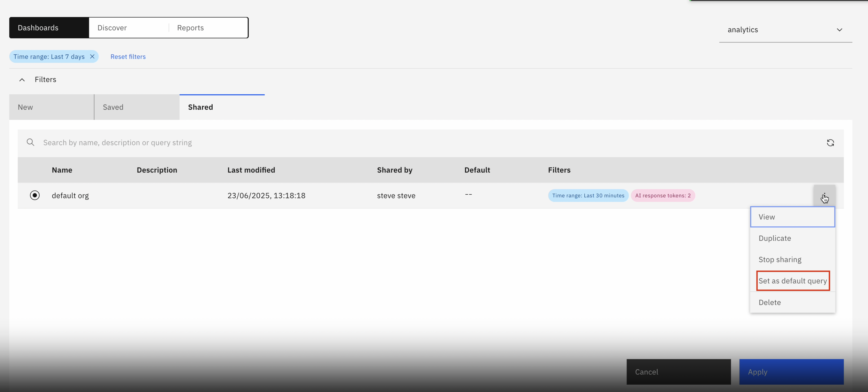Collapse the Filters section chevron
This screenshot has width=868, height=392.
pyautogui.click(x=22, y=80)
